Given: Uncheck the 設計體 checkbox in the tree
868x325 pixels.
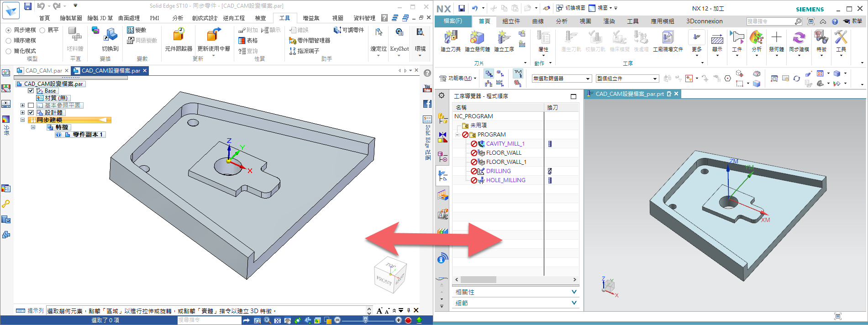Looking at the screenshot, I should coord(31,113).
